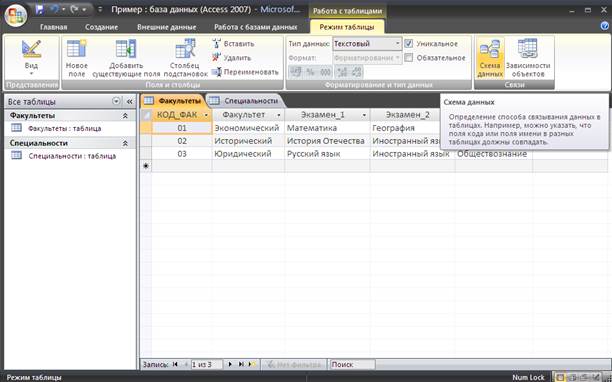This screenshot has height=382, width=612.
Task: Go to first record navigation button
Action: tap(175, 364)
